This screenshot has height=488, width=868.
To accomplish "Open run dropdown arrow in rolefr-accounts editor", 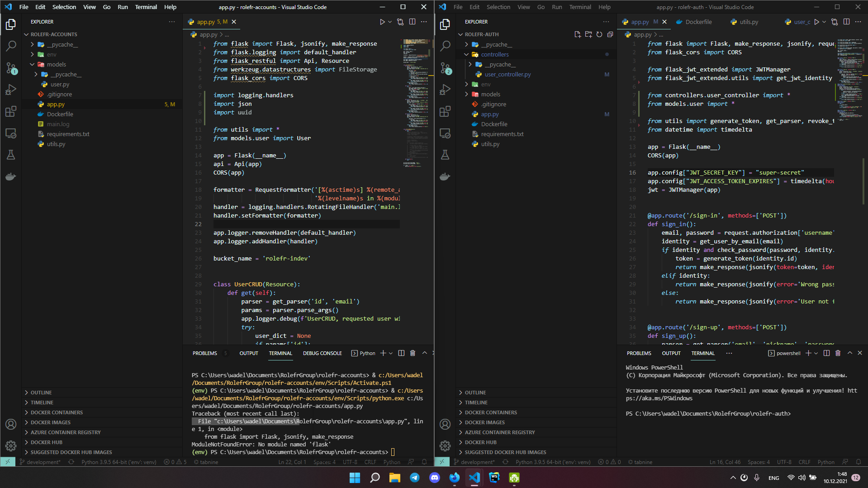I will [390, 22].
